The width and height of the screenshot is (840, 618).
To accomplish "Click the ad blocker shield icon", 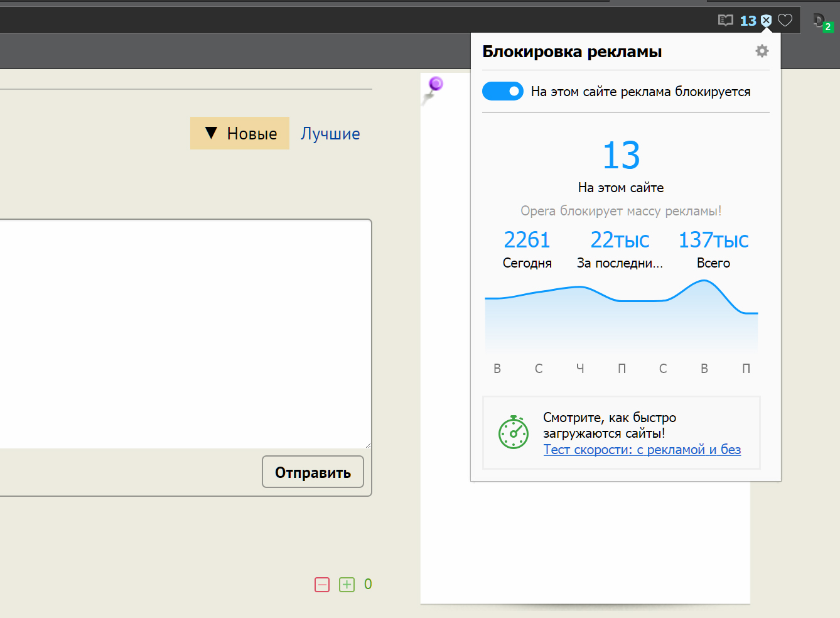I will tap(766, 21).
